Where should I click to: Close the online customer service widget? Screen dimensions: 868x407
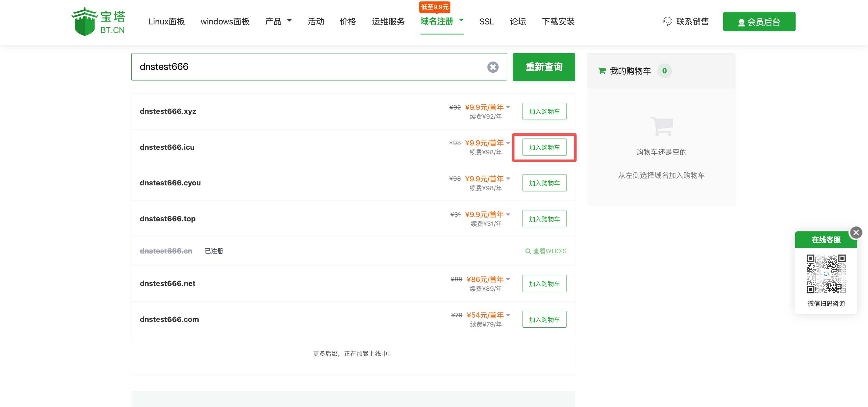(856, 233)
